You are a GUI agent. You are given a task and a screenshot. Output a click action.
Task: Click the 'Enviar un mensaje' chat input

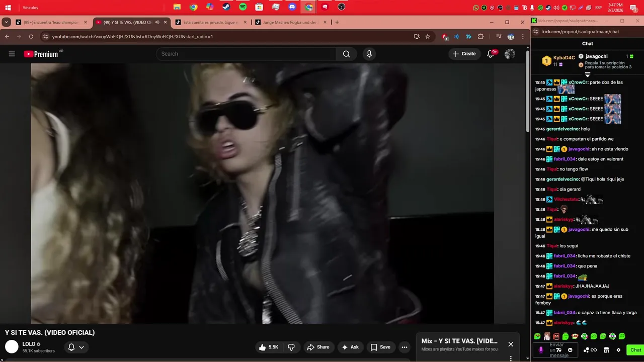click(556, 350)
